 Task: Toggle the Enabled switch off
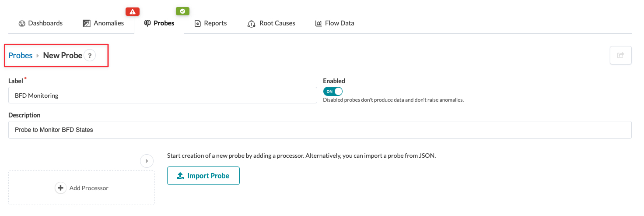pyautogui.click(x=333, y=91)
